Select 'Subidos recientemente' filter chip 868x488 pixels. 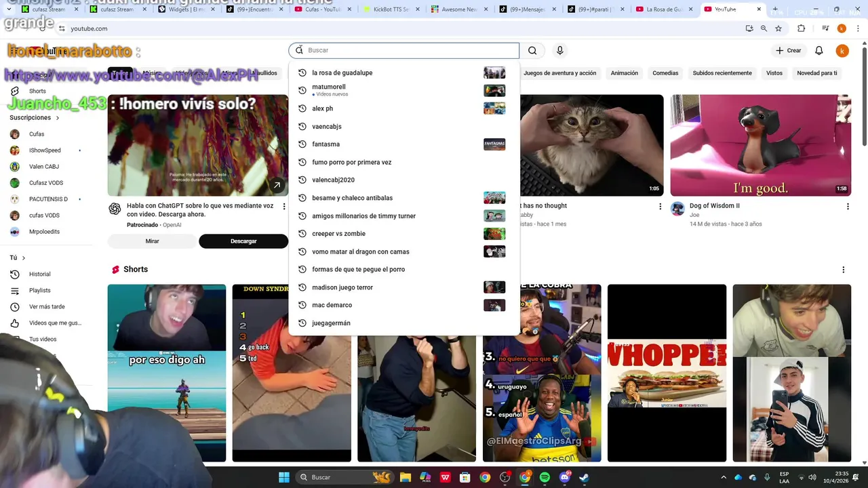click(722, 73)
